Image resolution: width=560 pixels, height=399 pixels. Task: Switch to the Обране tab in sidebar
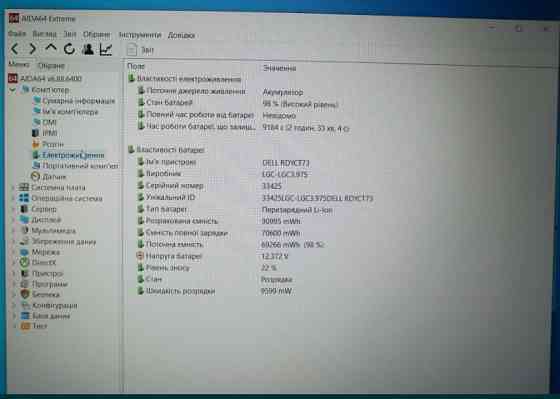(51, 66)
